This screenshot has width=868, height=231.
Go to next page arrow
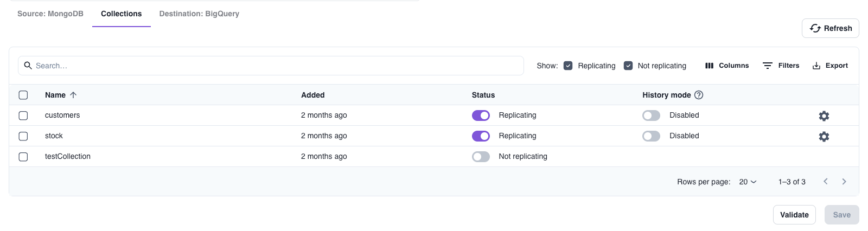click(x=844, y=182)
